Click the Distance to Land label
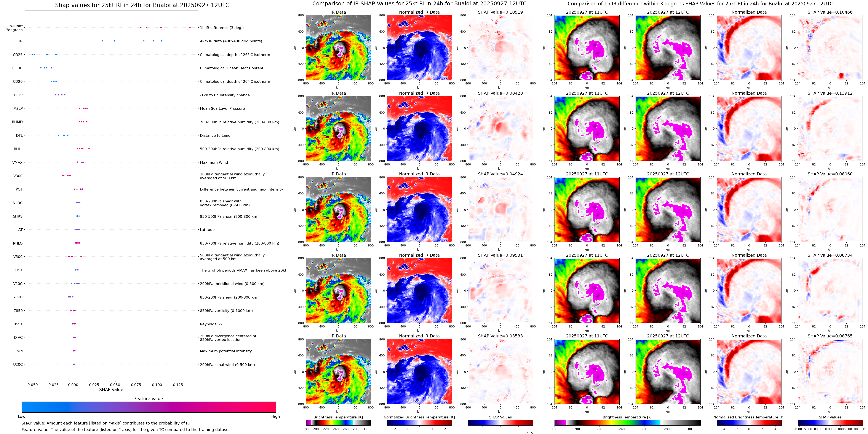The image size is (868, 434). pyautogui.click(x=215, y=136)
